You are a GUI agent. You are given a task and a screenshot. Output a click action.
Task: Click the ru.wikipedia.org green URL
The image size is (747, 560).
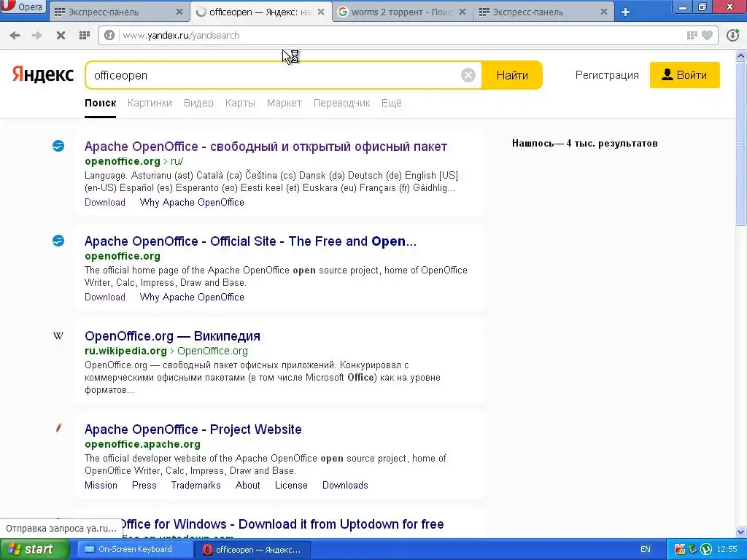pyautogui.click(x=125, y=351)
